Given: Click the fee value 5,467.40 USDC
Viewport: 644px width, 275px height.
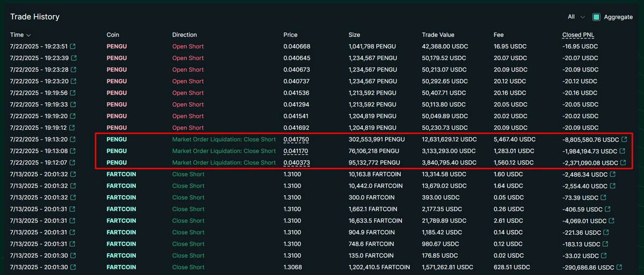Looking at the screenshot, I should [514, 140].
